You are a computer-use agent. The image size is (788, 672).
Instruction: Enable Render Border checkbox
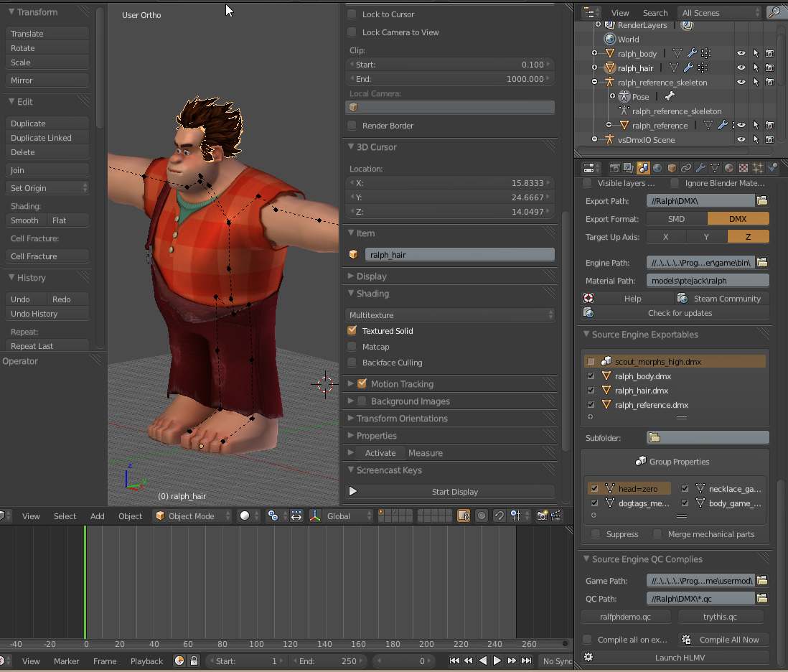(352, 126)
